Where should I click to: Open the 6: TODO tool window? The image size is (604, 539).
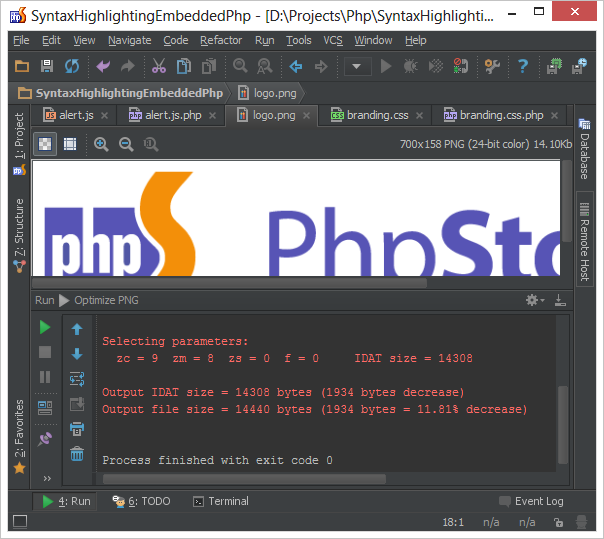click(141, 501)
